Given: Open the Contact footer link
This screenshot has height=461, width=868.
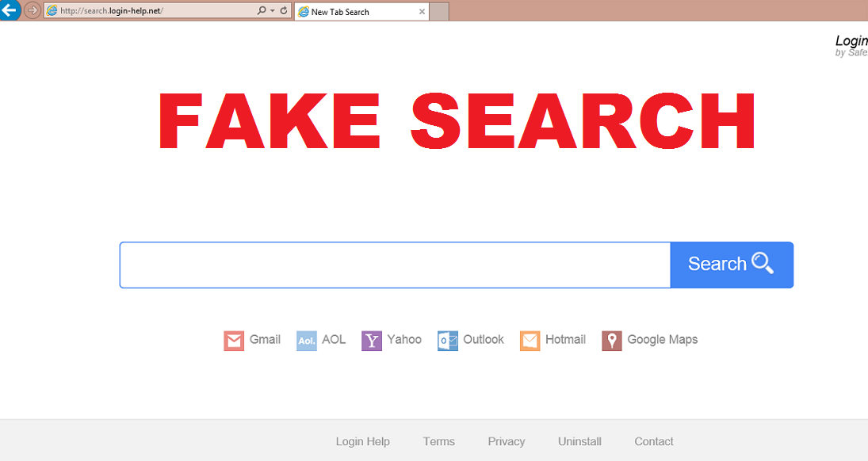Looking at the screenshot, I should tap(654, 442).
